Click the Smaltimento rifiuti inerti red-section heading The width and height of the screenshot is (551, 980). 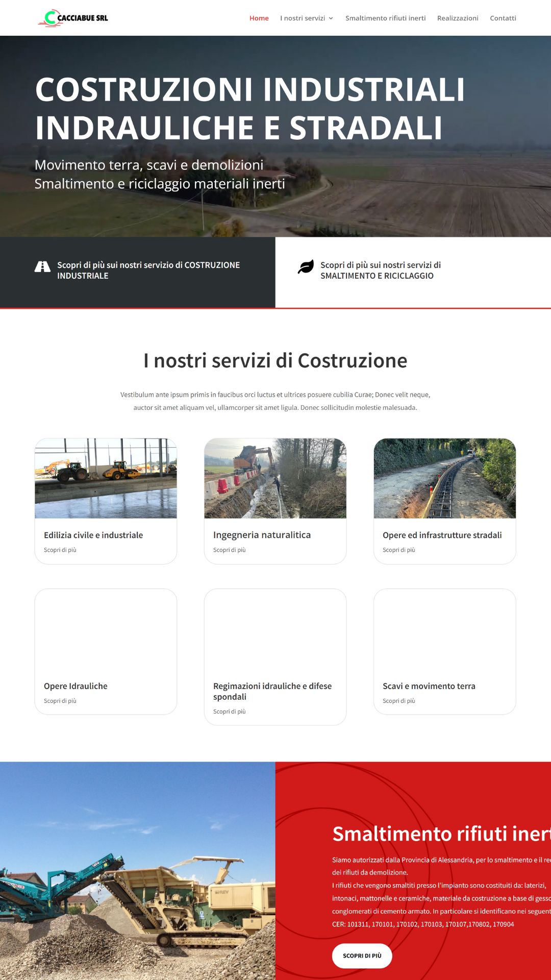point(441,834)
